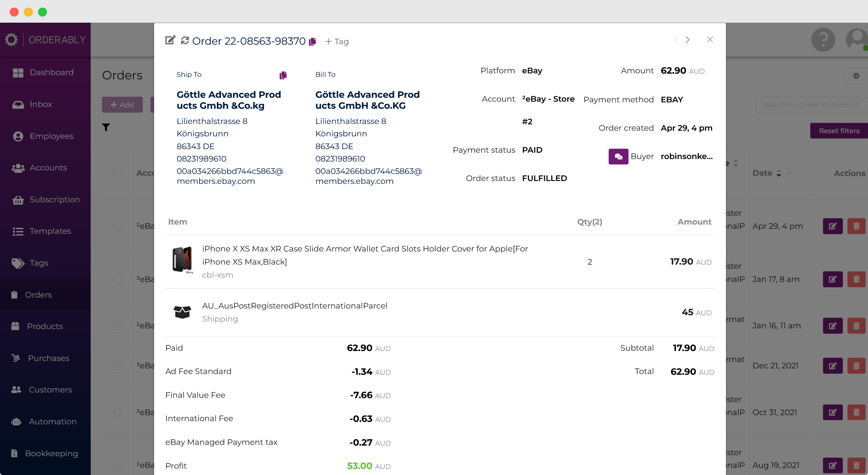Screen dimensions: 868x475
Task: Click macOS green fullscreen window button
Action: (43, 12)
